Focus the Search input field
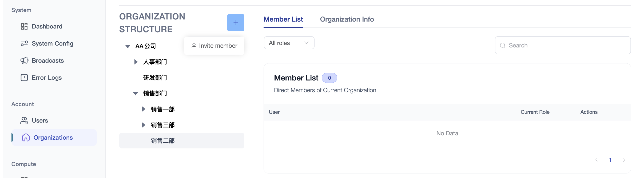 click(563, 45)
